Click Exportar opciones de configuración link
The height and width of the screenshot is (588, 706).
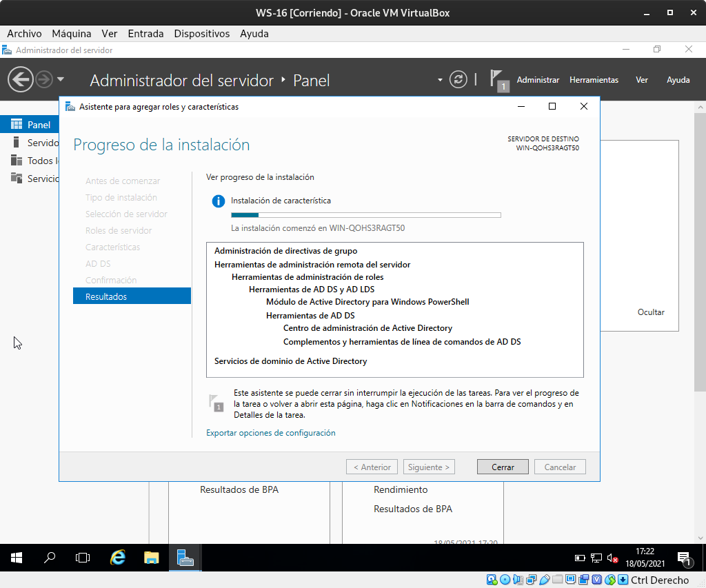270,433
